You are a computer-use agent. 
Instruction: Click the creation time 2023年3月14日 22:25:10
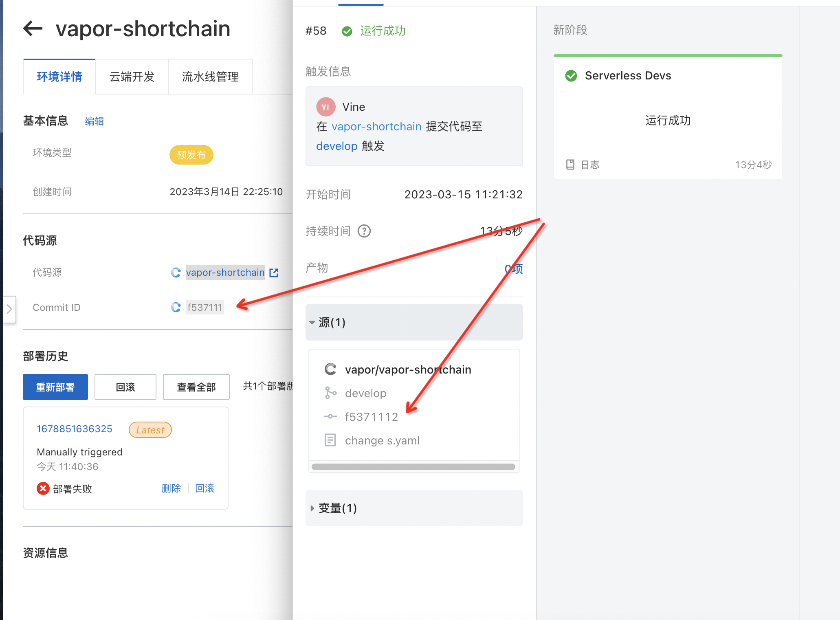(x=226, y=191)
